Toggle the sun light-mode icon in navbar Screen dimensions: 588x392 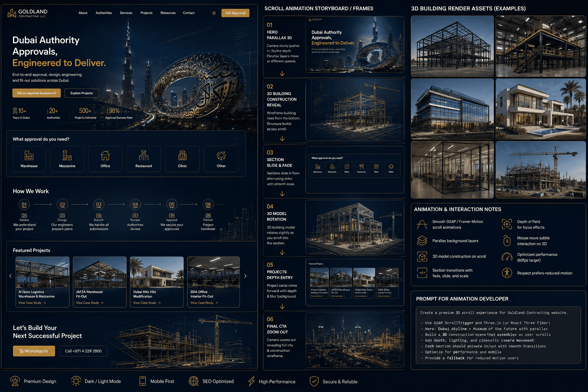point(214,13)
